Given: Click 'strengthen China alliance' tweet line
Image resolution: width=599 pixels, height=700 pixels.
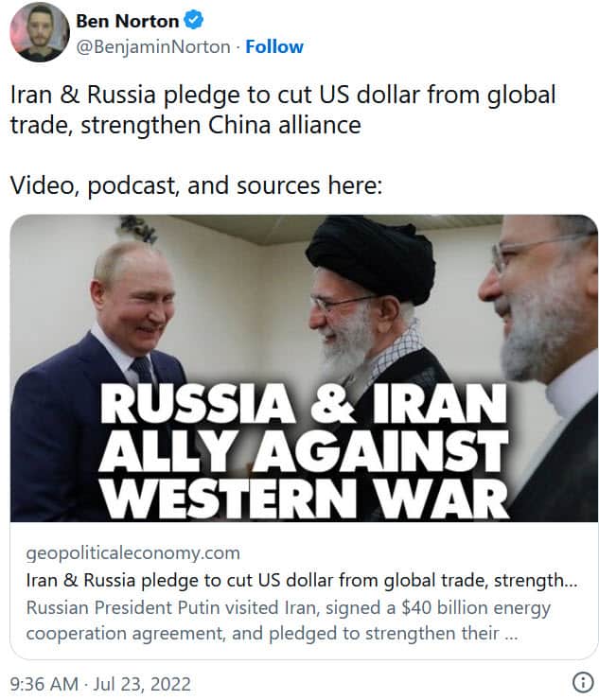Looking at the screenshot, I should coord(185,125).
